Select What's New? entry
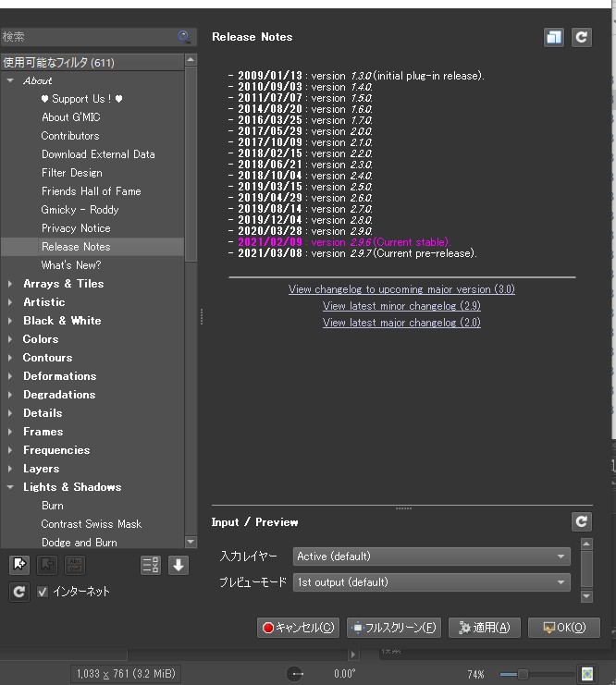616x685 pixels. pyautogui.click(x=71, y=265)
